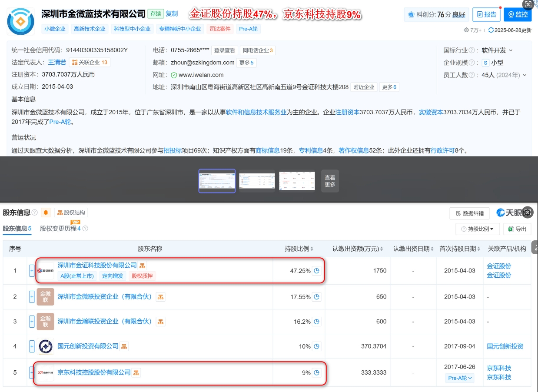Close the shareholder image overlay
The image size is (538, 392).
pyautogui.click(x=528, y=213)
